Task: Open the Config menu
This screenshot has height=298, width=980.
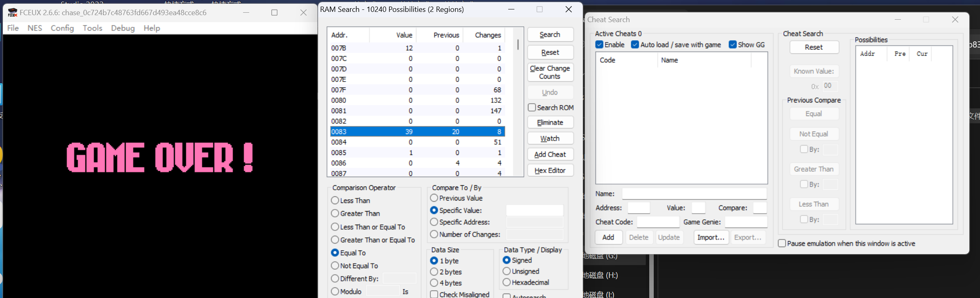Action: pos(62,28)
